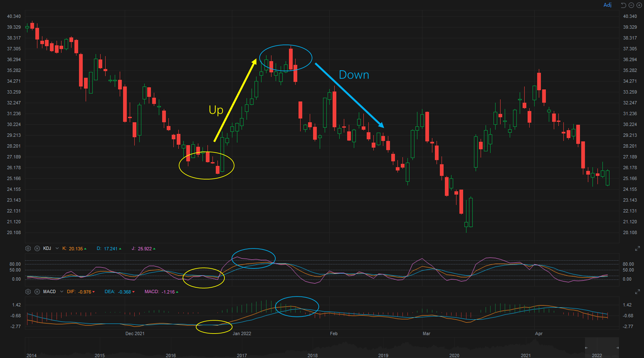Viewport: 644px width, 358px height.
Task: Click the right handle of the range selector
Action: point(617,348)
